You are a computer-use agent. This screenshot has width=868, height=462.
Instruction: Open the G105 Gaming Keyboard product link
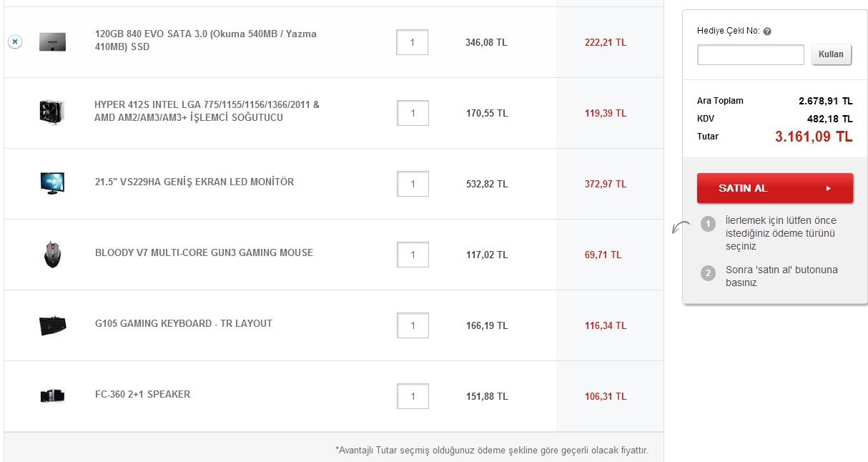183,323
